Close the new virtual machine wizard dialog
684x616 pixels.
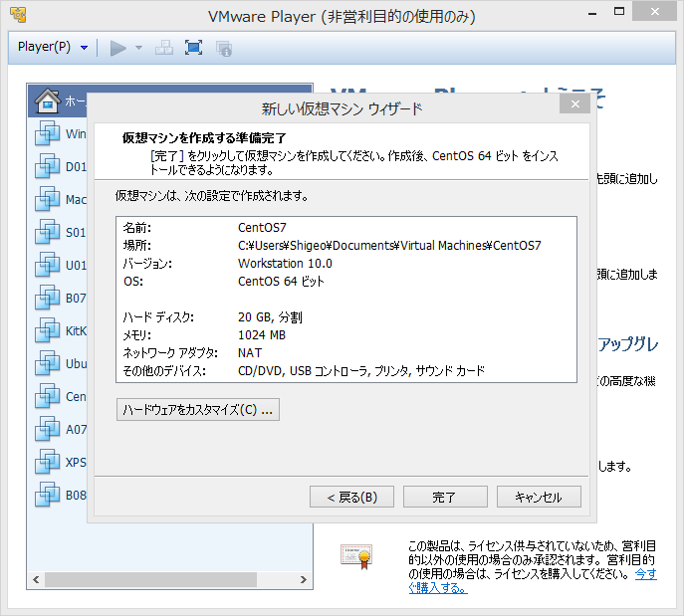[574, 104]
